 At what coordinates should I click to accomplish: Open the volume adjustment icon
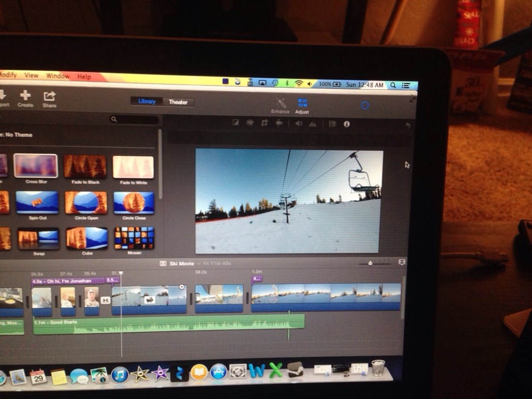point(298,123)
